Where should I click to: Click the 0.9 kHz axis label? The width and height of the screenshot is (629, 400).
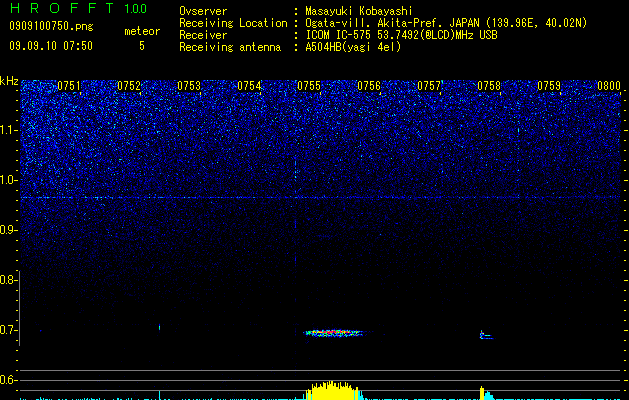tap(10, 230)
